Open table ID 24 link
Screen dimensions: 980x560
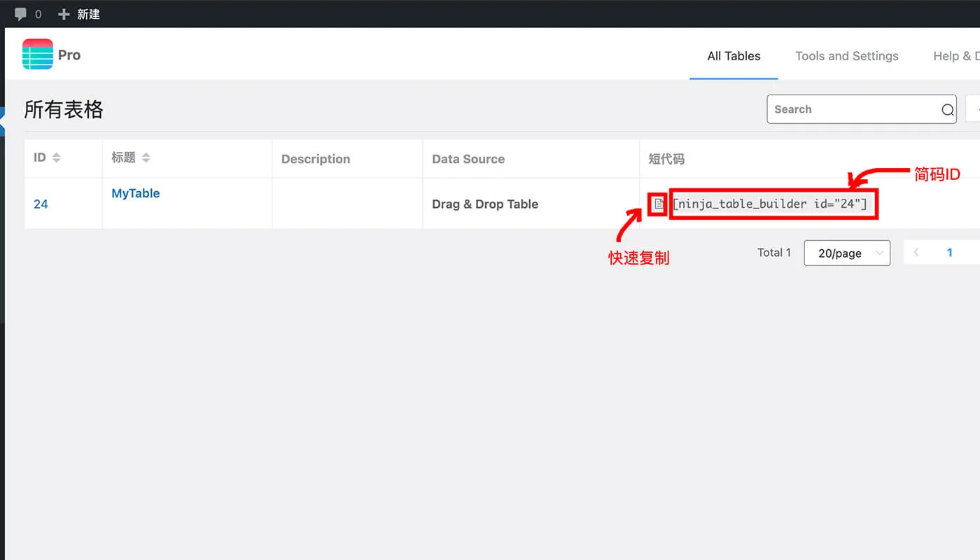41,204
